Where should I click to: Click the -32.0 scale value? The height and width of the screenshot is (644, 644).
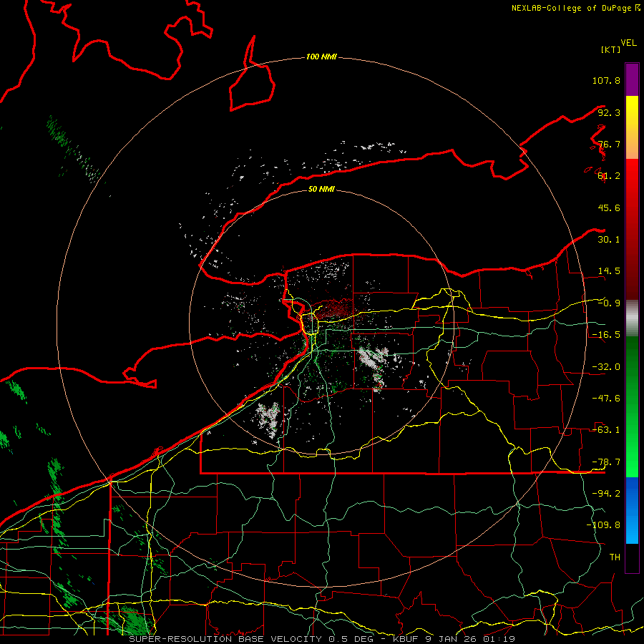pyautogui.click(x=606, y=367)
